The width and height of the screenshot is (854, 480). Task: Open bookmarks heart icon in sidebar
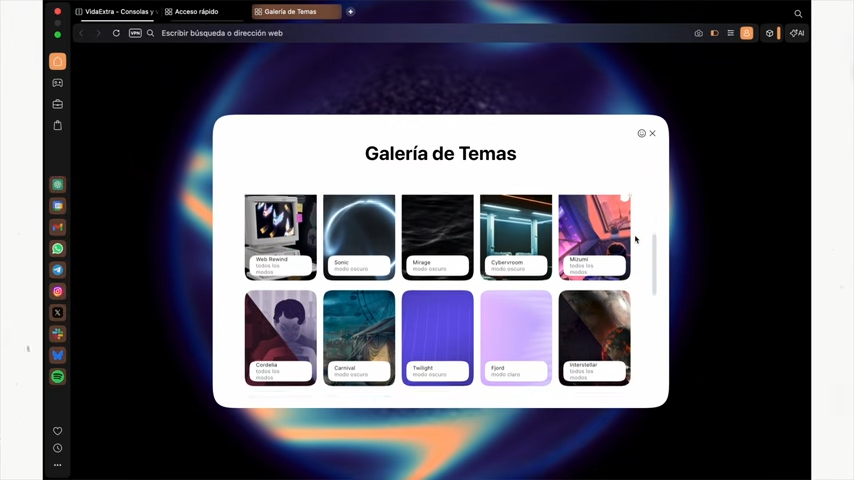coord(58,431)
